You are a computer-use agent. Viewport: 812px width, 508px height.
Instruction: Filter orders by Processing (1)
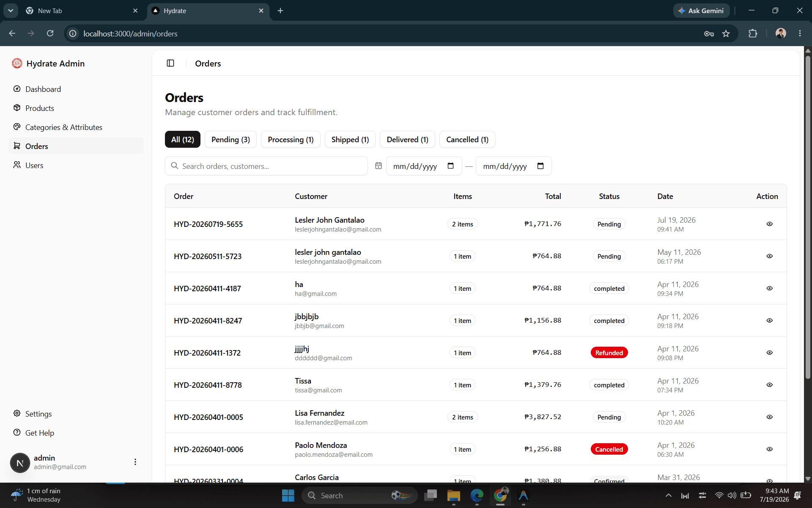[291, 140]
